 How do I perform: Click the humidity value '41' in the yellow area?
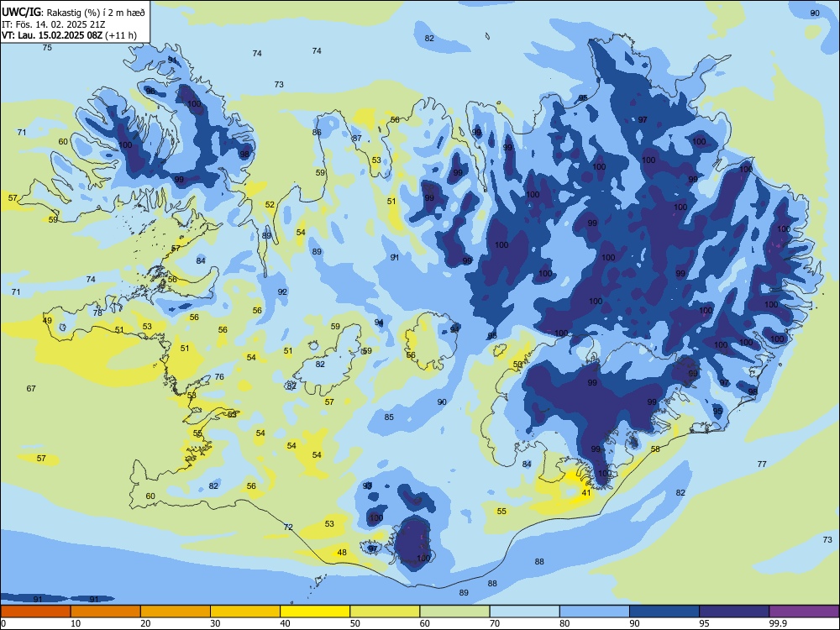[x=586, y=493]
